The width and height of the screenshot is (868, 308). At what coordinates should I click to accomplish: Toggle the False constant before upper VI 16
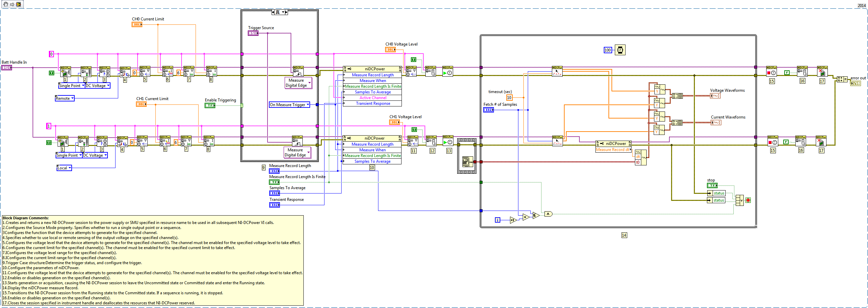click(x=787, y=72)
